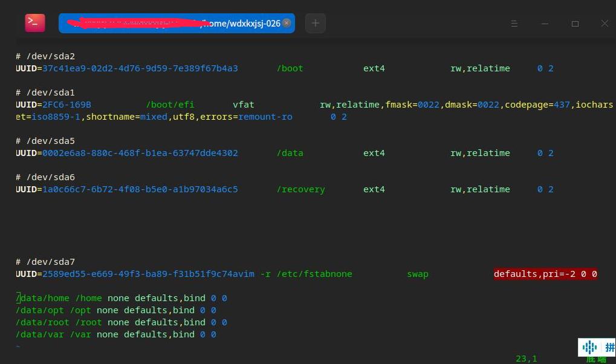Click the vfat filesystem type on sda1 line

coord(244,105)
